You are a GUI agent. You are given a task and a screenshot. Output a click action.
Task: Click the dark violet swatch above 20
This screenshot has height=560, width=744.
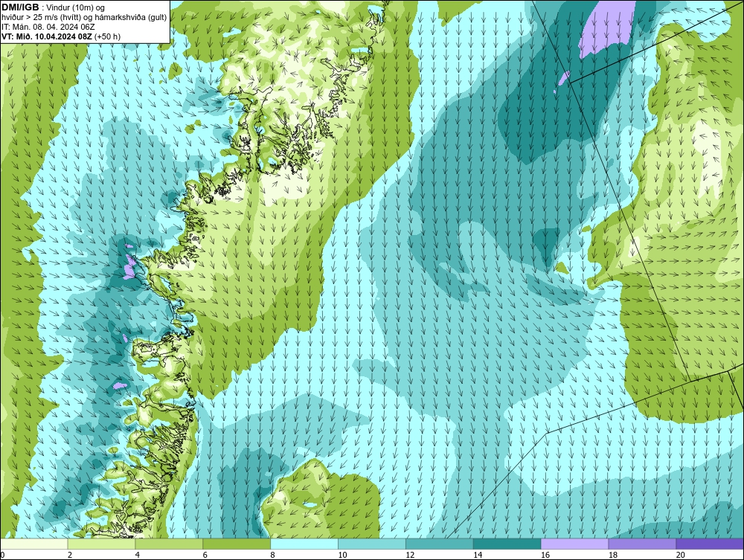[710, 544]
